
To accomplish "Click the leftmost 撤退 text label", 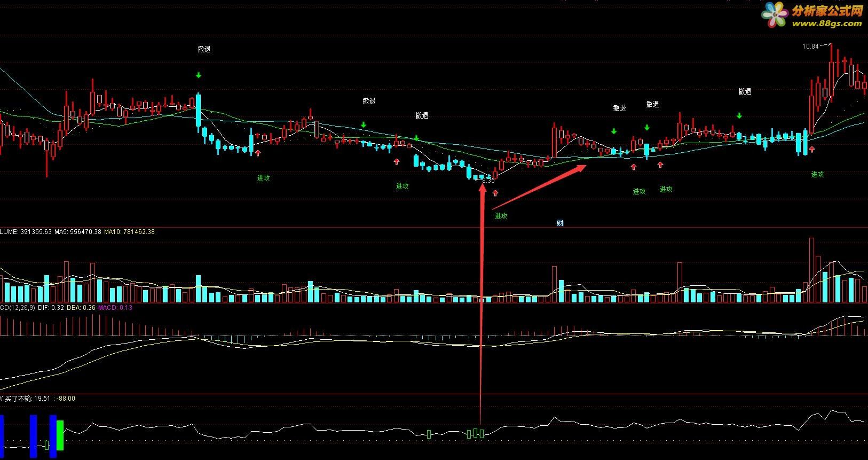I will (x=204, y=49).
